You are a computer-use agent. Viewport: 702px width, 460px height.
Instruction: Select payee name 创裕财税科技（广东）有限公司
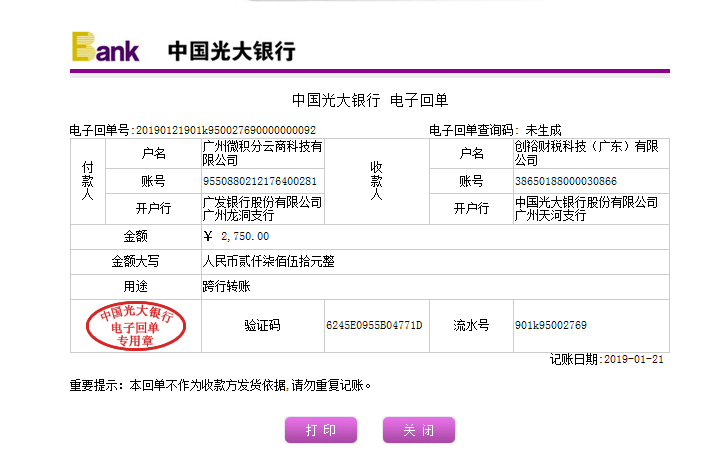(x=586, y=153)
